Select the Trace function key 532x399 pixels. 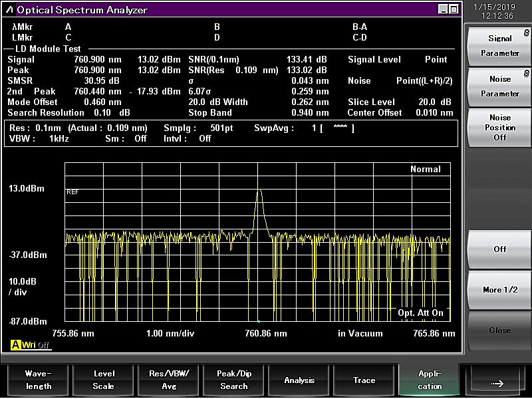click(364, 380)
